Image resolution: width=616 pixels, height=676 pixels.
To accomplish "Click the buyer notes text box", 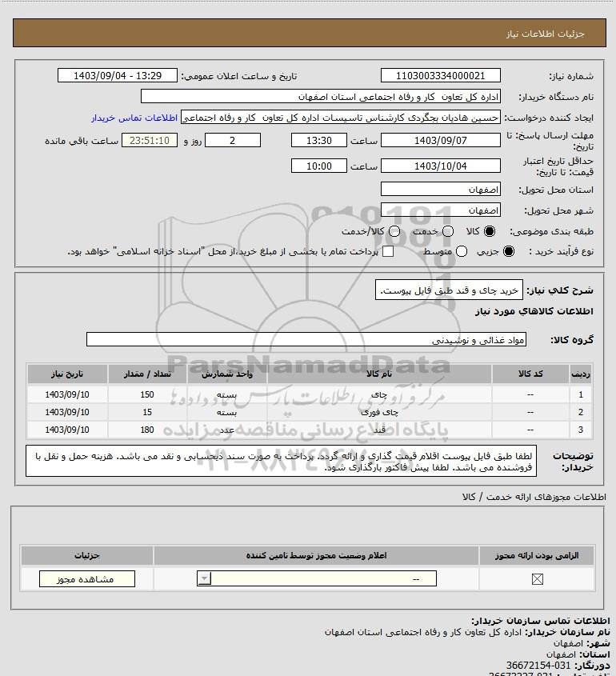I will pos(281,461).
